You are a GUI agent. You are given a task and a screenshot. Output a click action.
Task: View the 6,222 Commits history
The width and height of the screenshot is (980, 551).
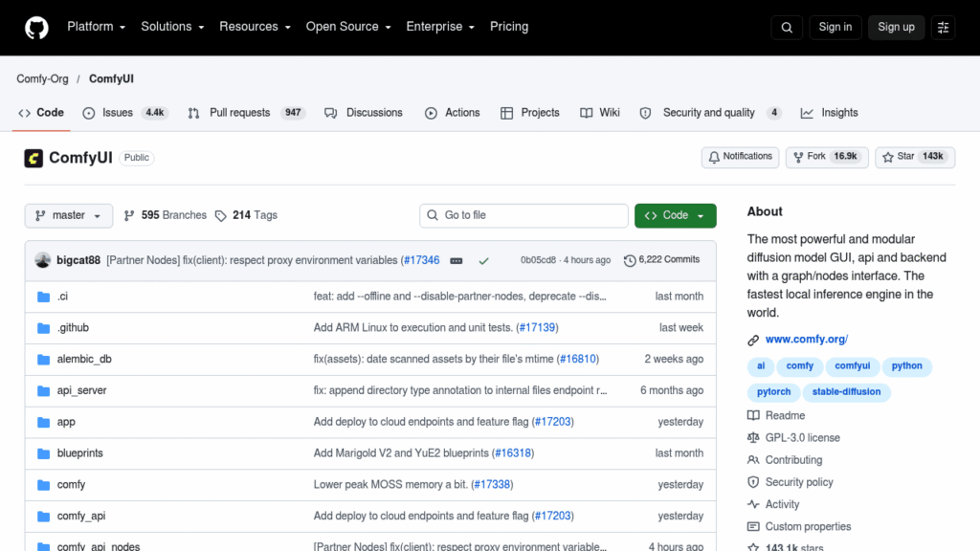click(x=662, y=260)
